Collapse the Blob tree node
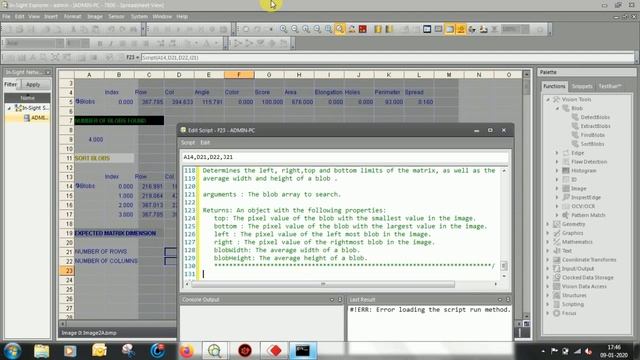The height and width of the screenshot is (360, 640). 557,109
